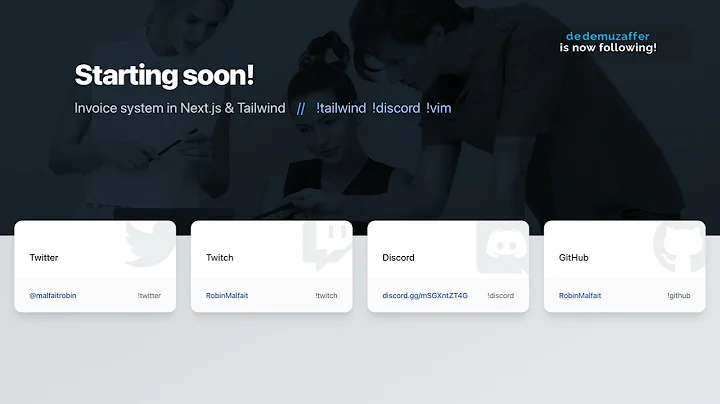Image resolution: width=720 pixels, height=404 pixels.
Task: Click the GitHub octocat icon
Action: pos(679,247)
